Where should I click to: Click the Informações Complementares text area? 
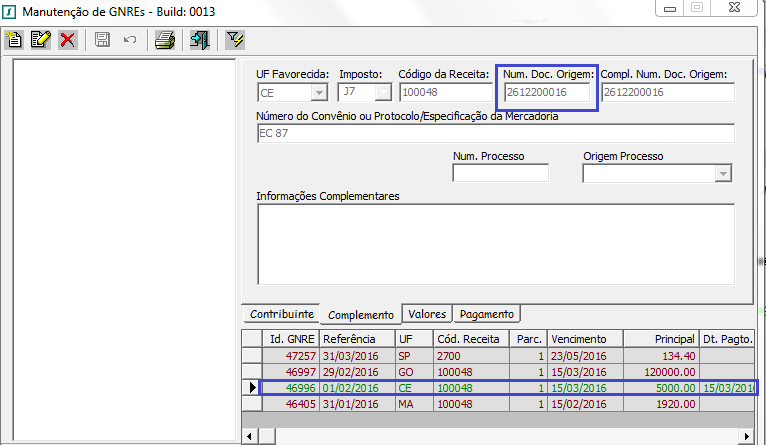tap(495, 243)
